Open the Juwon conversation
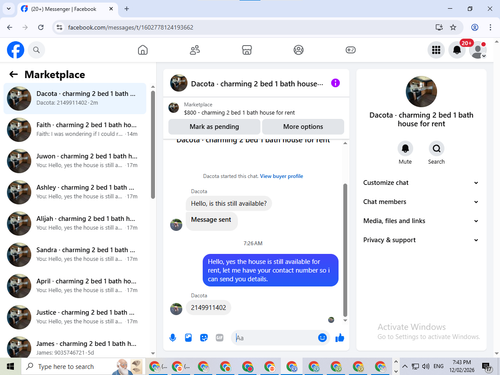500x375 pixels. tap(75, 161)
